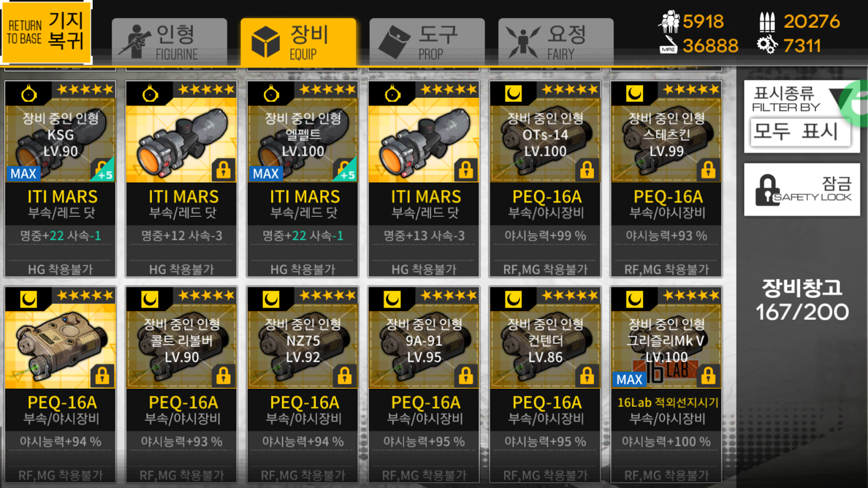
Task: Click the moon icon on OTs-14 PEQ-16A
Action: point(513,94)
